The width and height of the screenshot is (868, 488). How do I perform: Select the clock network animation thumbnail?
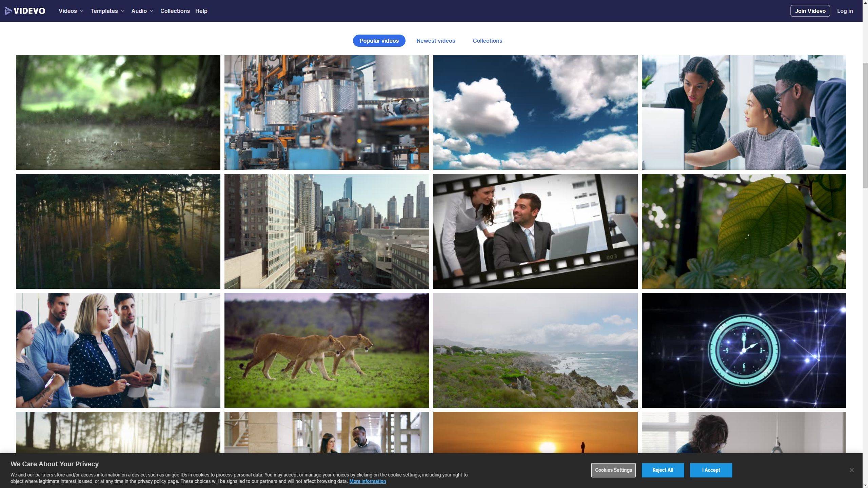pos(744,350)
